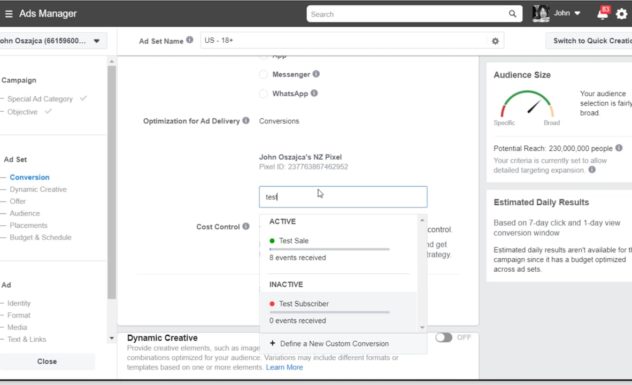This screenshot has width=632, height=385.
Task: Click info icon beside Optimization for Ad Delivery
Action: [245, 121]
